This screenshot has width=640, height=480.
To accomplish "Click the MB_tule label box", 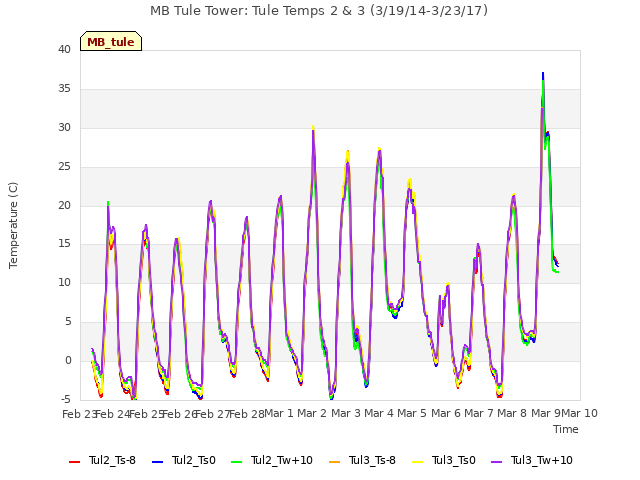I will coord(111,41).
